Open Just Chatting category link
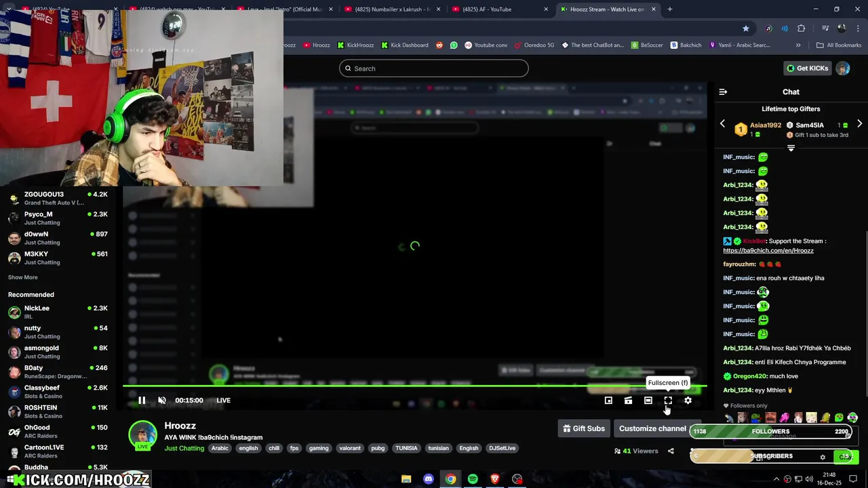 pyautogui.click(x=184, y=448)
